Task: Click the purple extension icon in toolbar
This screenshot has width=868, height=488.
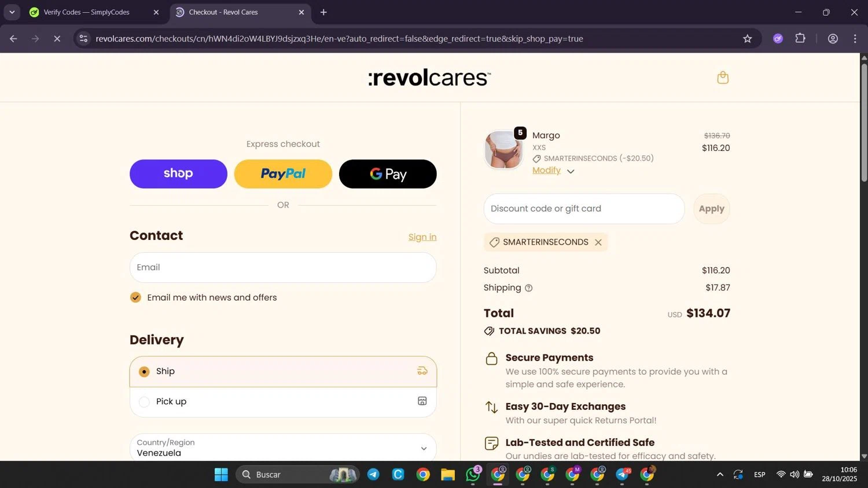Action: coord(778,39)
